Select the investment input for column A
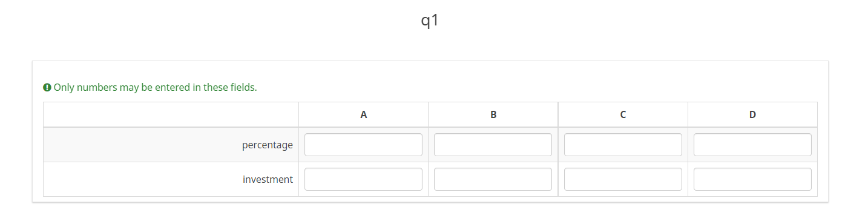Image resolution: width=868 pixels, height=224 pixels. click(363, 179)
